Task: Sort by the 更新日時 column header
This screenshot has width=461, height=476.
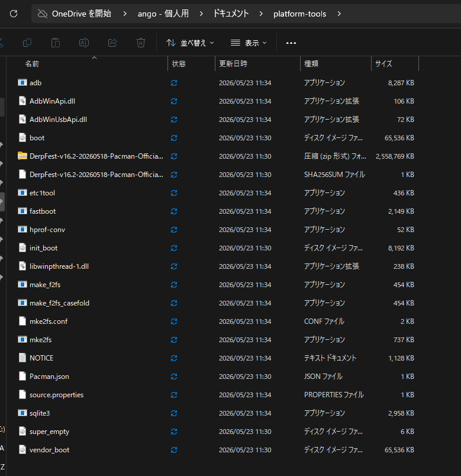Action: click(x=233, y=64)
